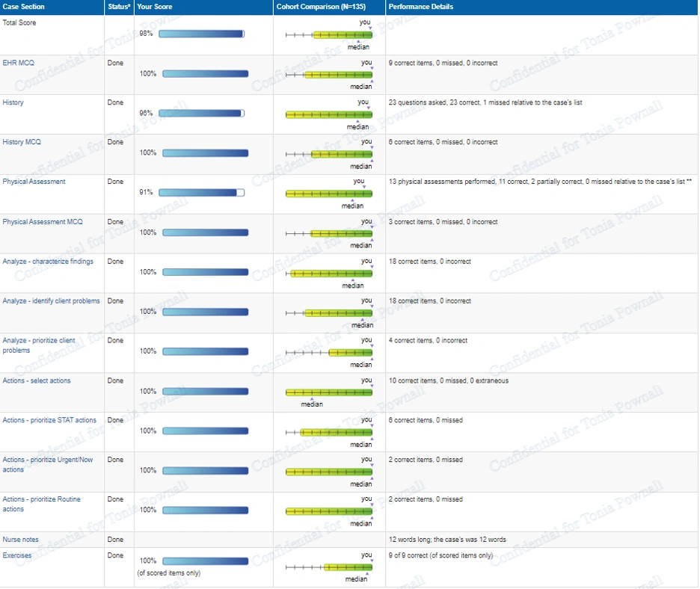Click the Exercises cohort comparison chart
700x589 pixels.
pos(329,567)
